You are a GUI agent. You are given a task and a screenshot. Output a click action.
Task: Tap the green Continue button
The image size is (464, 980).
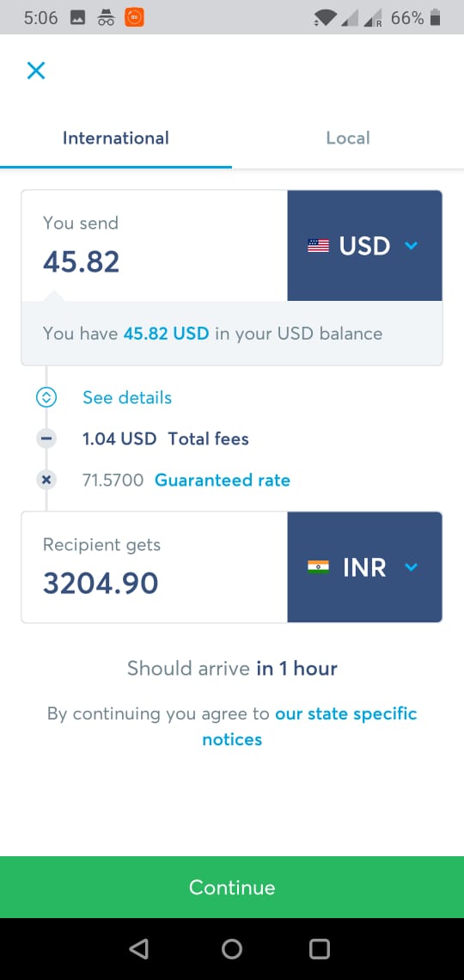pyautogui.click(x=232, y=887)
